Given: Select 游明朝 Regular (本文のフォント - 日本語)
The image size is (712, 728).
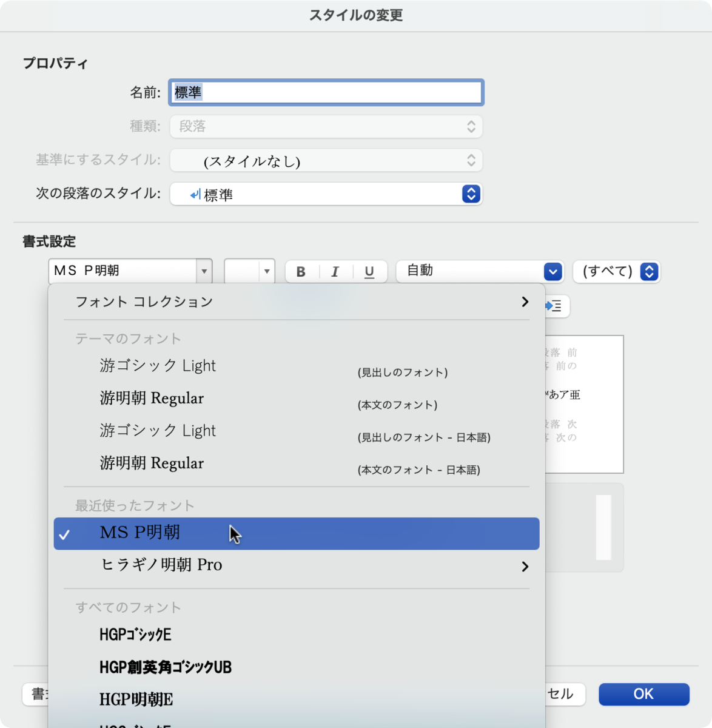Looking at the screenshot, I should pos(297,463).
